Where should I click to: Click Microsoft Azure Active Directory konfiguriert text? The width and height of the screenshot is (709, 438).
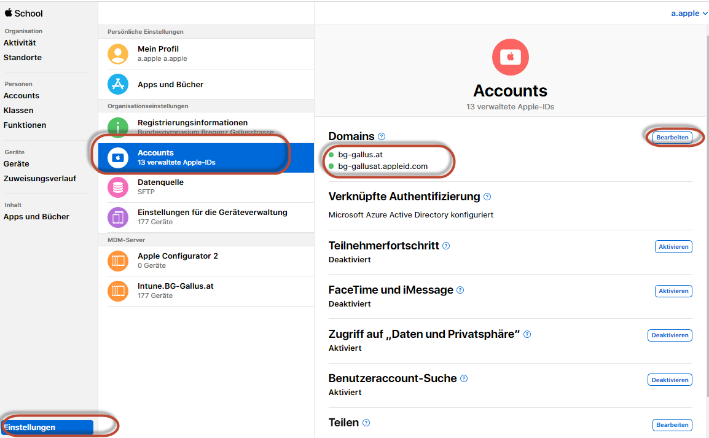click(411, 215)
